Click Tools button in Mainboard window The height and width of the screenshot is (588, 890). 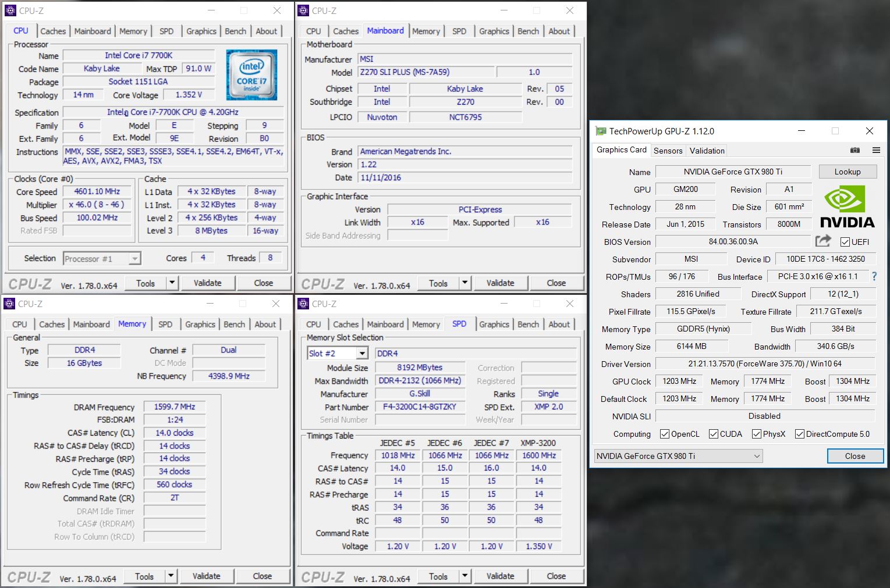tap(438, 283)
